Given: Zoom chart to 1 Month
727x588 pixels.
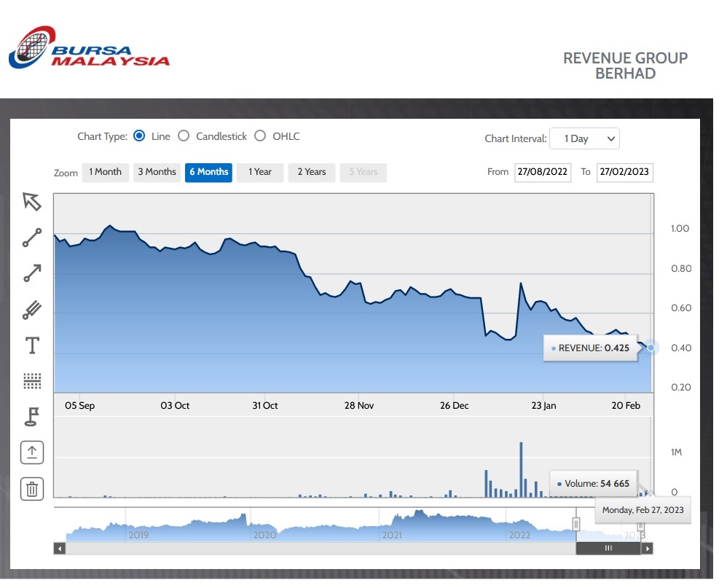Looking at the screenshot, I should [105, 173].
